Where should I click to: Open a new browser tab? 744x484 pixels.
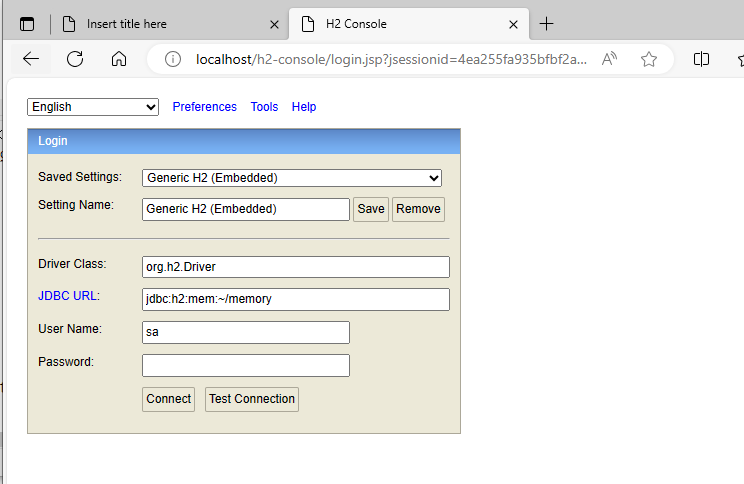click(x=547, y=24)
